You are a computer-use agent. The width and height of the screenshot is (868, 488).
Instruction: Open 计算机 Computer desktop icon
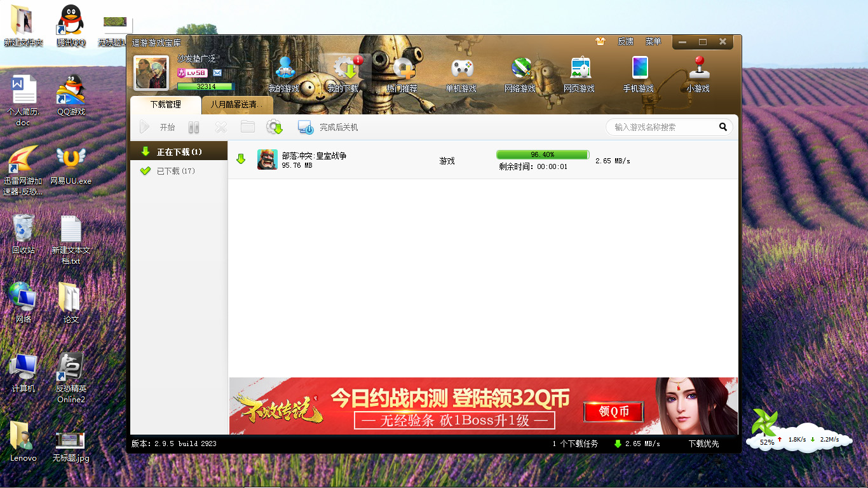(24, 372)
